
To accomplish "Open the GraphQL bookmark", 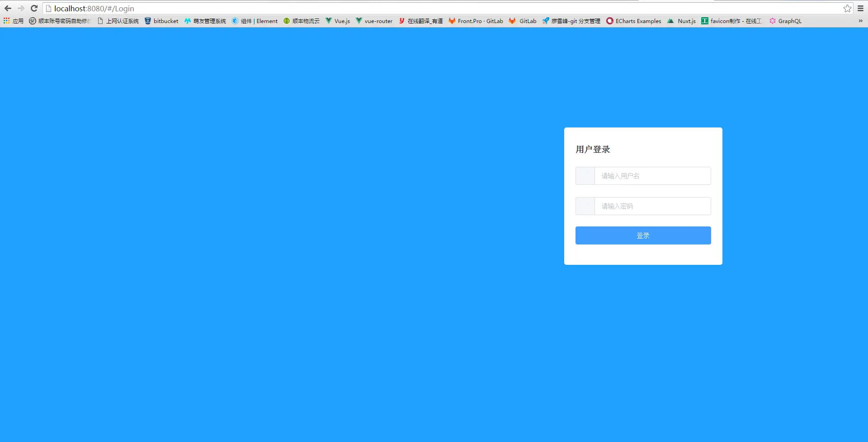I will pyautogui.click(x=786, y=21).
